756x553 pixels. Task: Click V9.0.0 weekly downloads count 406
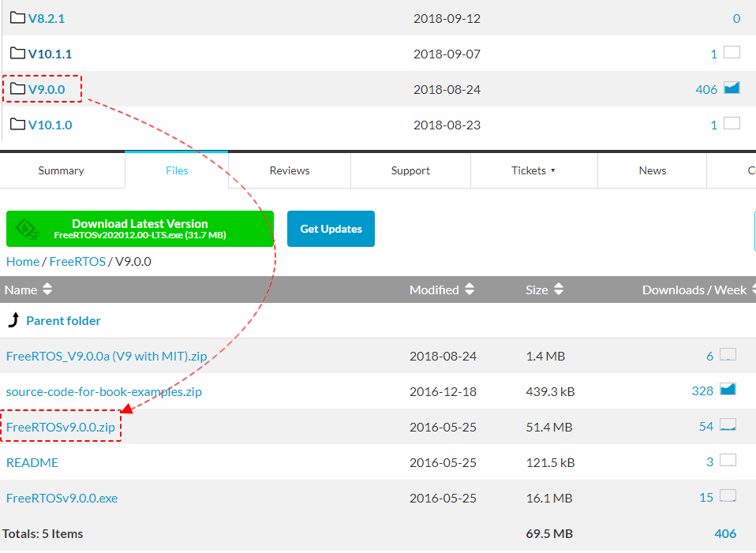[x=706, y=90]
